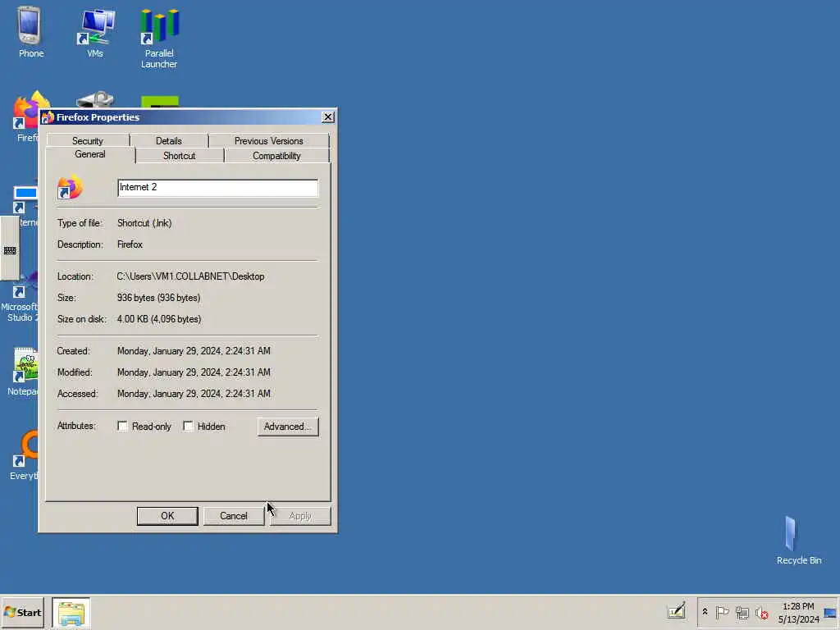Screen dimensions: 840x630
Task: Click the muted volume tray icon
Action: tap(762, 613)
